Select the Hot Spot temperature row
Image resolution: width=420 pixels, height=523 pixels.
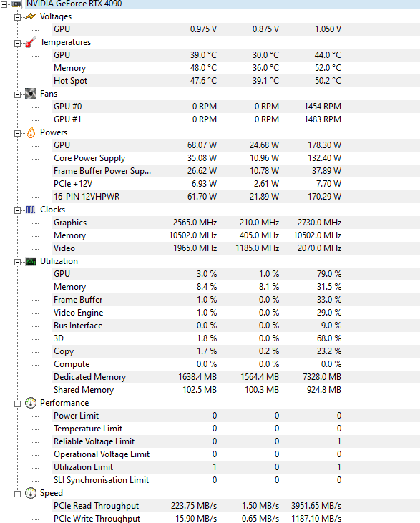(x=236, y=81)
